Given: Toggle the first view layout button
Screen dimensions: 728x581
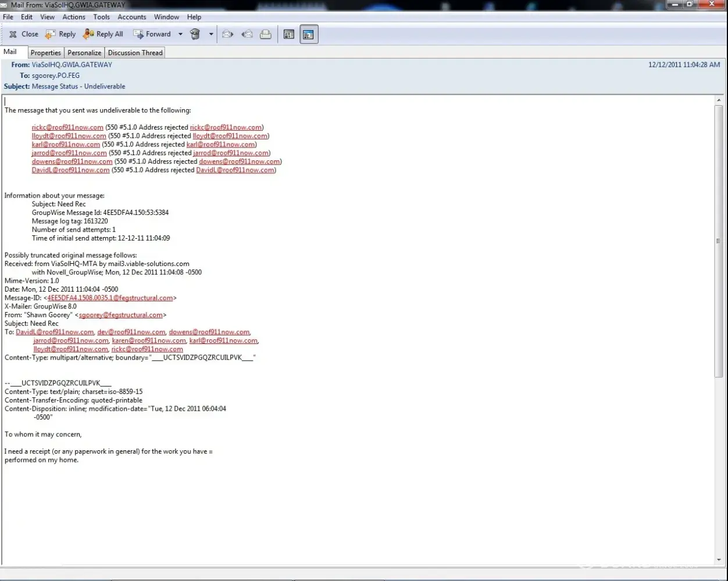Looking at the screenshot, I should click(x=289, y=35).
